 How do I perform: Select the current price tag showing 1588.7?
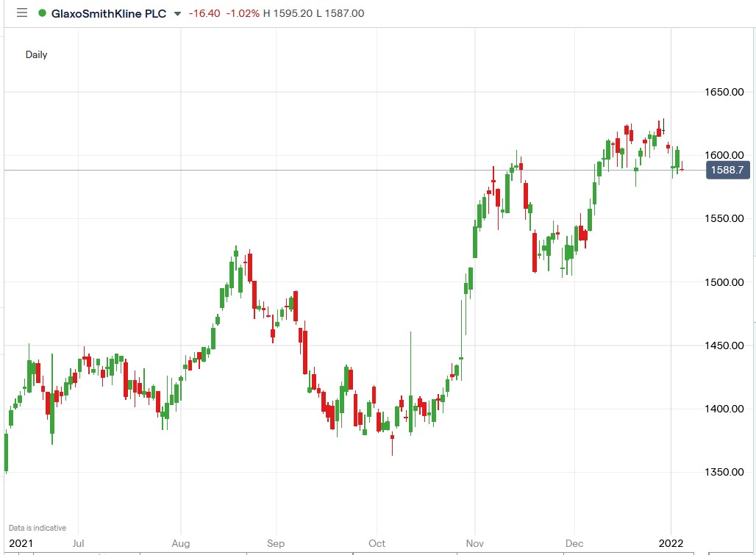click(x=729, y=170)
